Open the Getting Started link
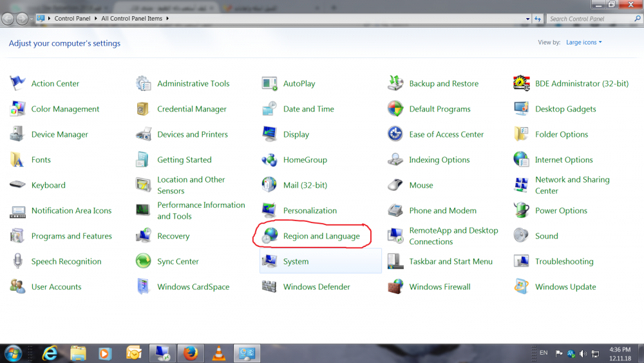This screenshot has width=644, height=363. [184, 160]
